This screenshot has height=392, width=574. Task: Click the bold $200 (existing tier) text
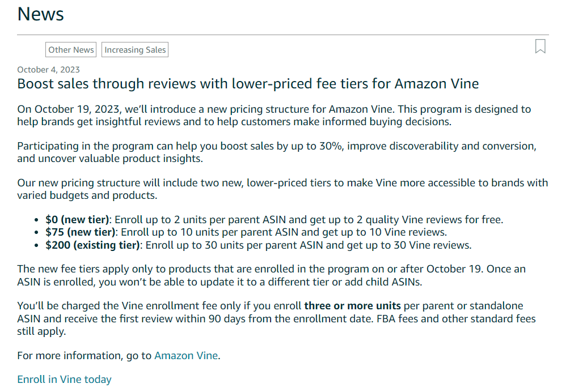tap(92, 245)
